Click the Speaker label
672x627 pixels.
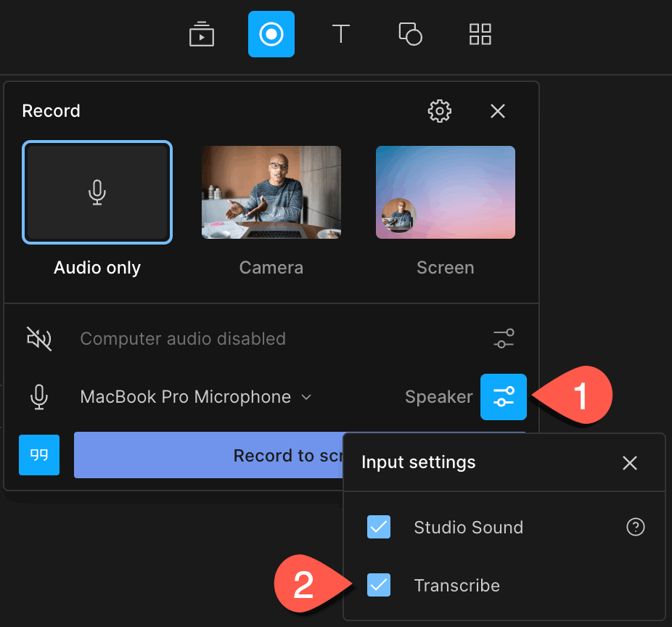[438, 397]
